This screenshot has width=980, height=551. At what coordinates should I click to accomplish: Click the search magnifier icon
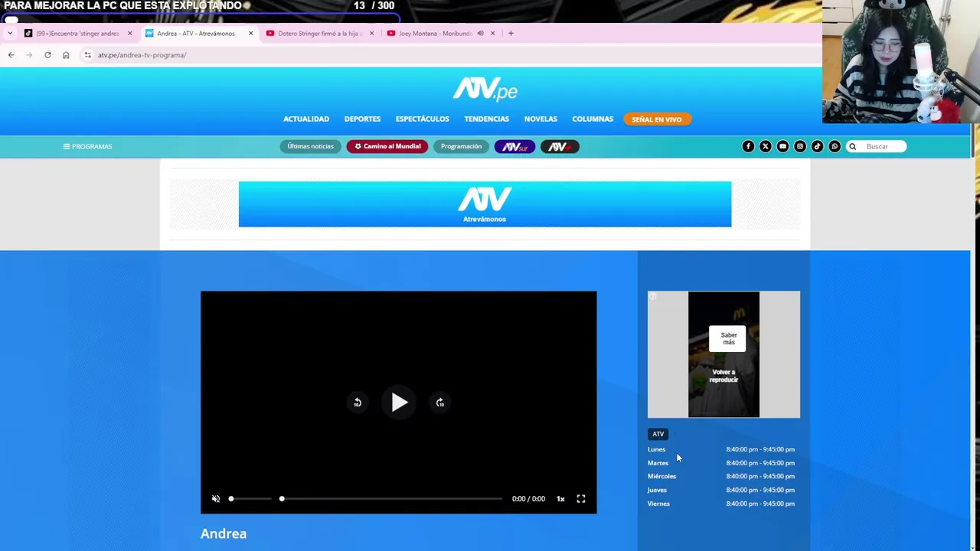click(852, 146)
